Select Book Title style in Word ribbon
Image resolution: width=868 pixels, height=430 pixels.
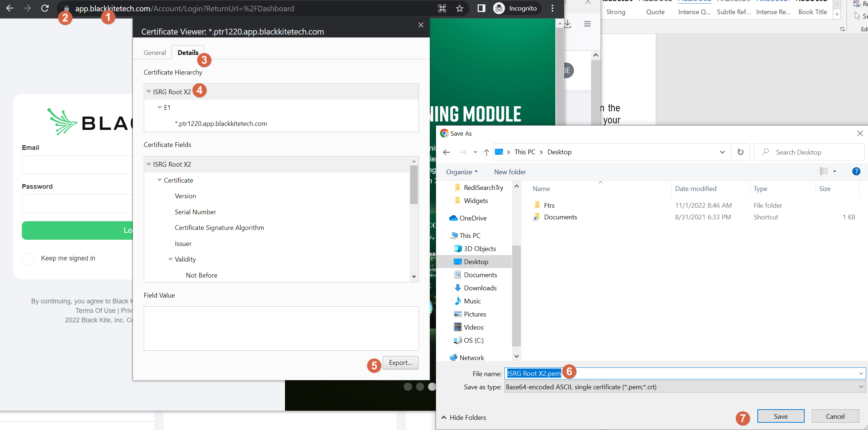[x=812, y=12]
